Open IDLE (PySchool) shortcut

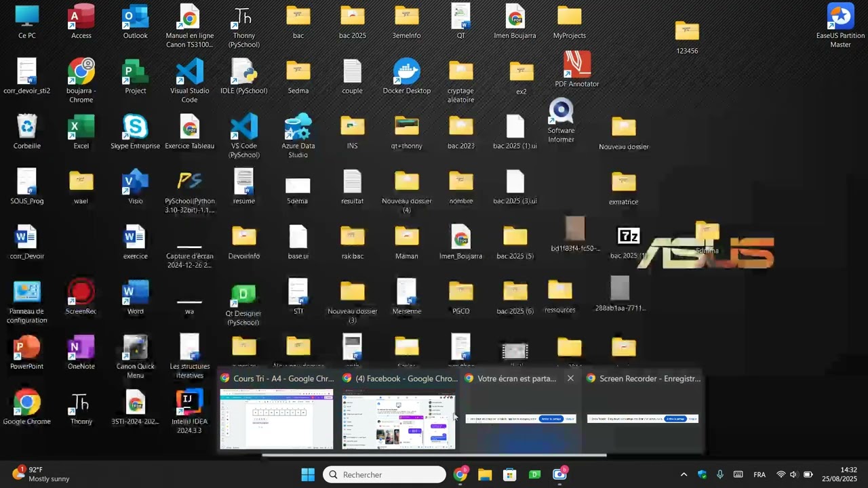(x=244, y=76)
